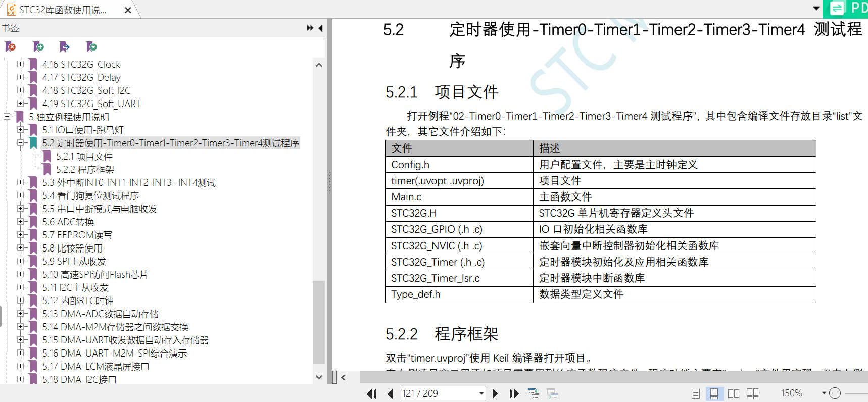Click the Config.h table cell
The height and width of the screenshot is (402, 868).
pyautogui.click(x=459, y=165)
